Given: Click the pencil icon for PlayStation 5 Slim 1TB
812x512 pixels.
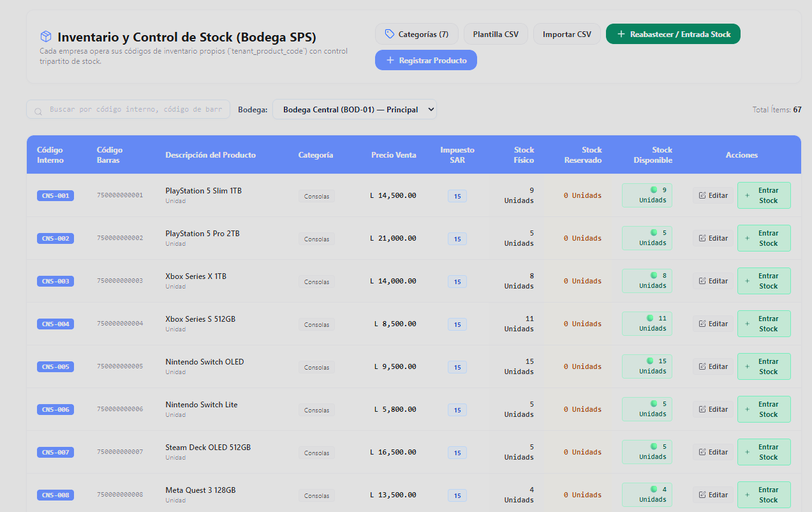Looking at the screenshot, I should 702,195.
